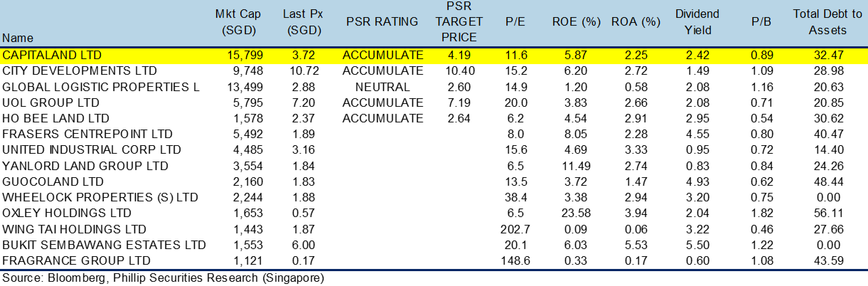Click the Name column header
This screenshot has height=286, width=868.
[18, 38]
